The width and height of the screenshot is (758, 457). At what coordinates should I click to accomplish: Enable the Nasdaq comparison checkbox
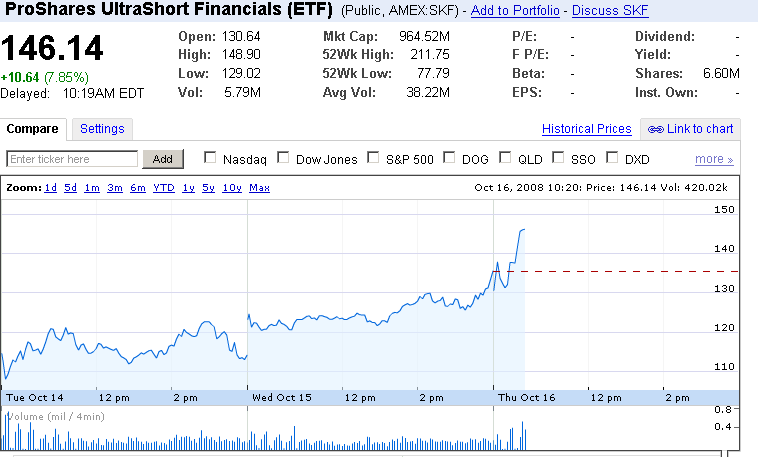pyautogui.click(x=210, y=158)
